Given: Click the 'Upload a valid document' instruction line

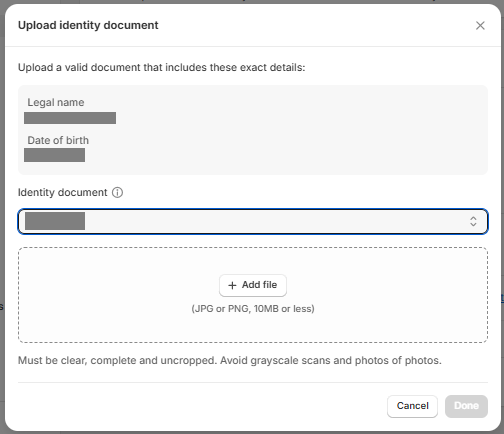Looking at the screenshot, I should click(162, 68).
